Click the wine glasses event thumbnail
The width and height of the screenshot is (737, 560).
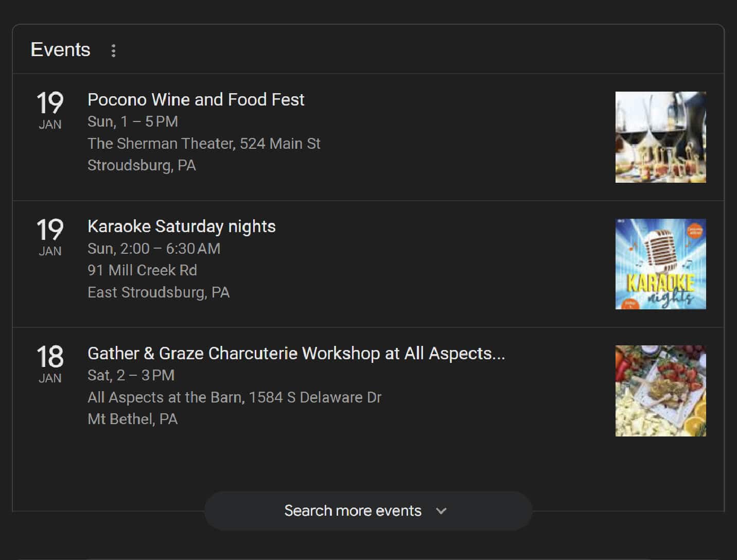[x=660, y=137]
